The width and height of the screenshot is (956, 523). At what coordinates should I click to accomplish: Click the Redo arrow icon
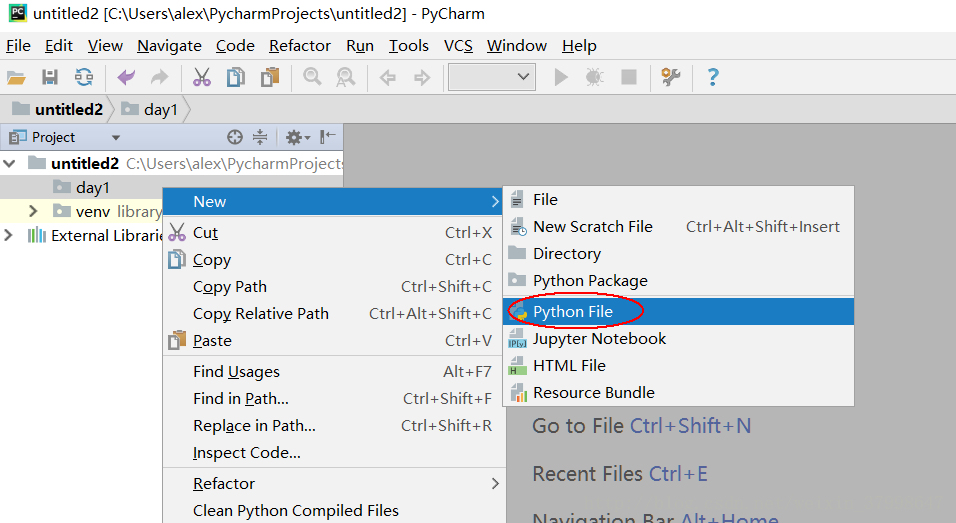tap(159, 77)
